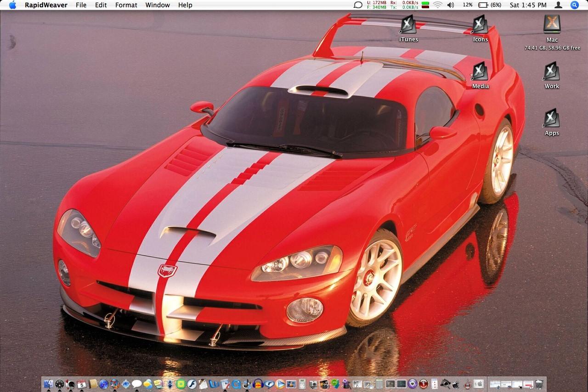Toggle the fast user switching menu icon
This screenshot has width=588, height=392.
(558, 5)
